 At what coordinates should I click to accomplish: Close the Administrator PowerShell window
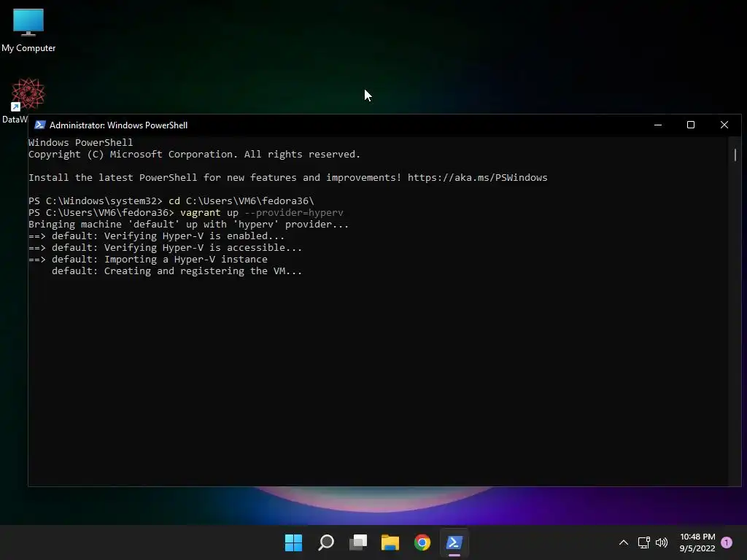pyautogui.click(x=724, y=125)
